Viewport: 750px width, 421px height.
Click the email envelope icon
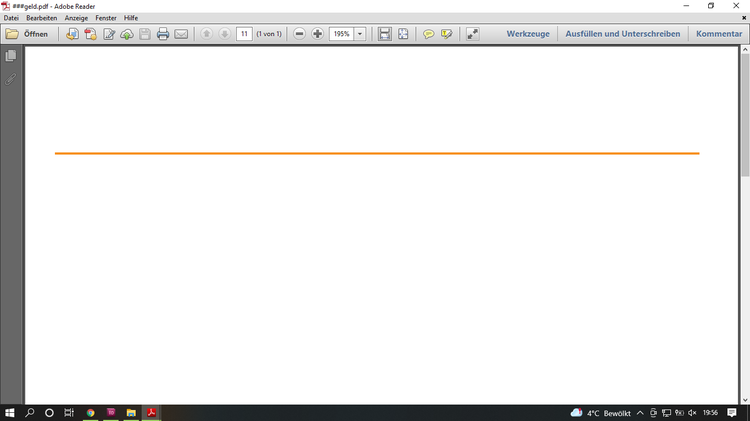(181, 34)
